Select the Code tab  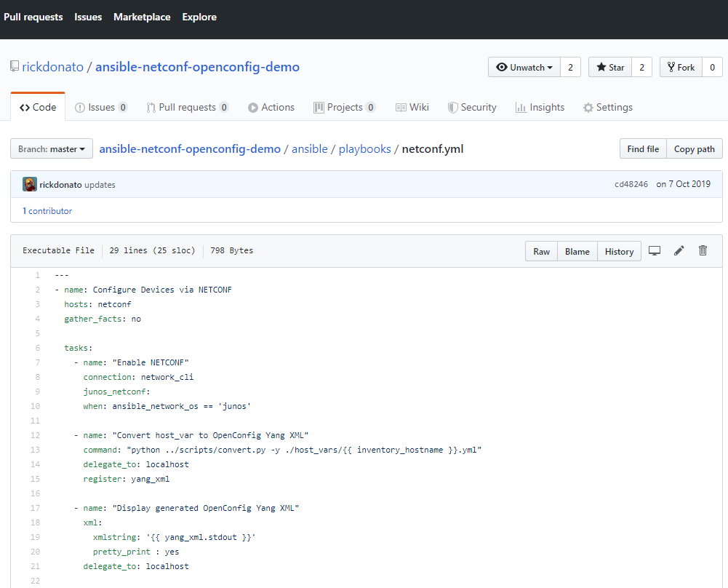click(38, 107)
